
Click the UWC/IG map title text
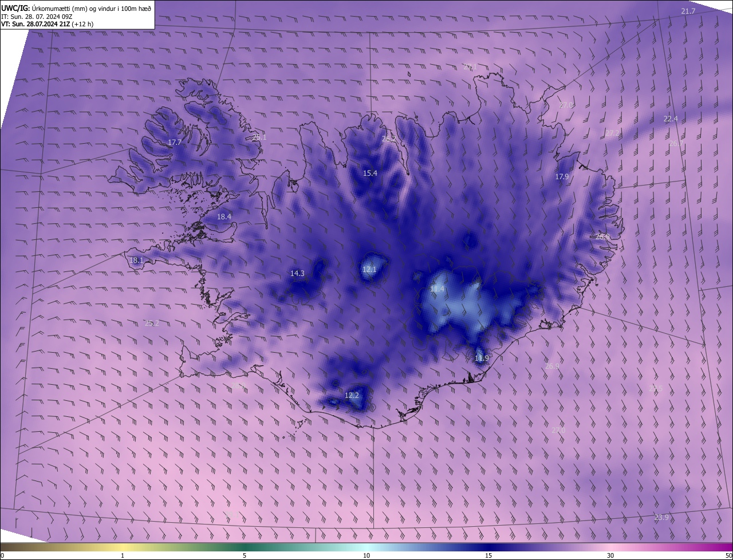[77, 7]
